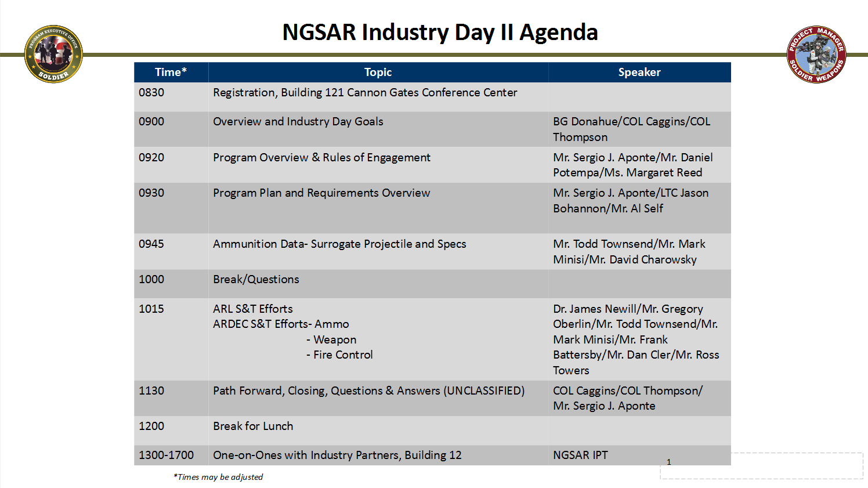Click Path Forward, Closing, Questions & Answers

point(368,391)
